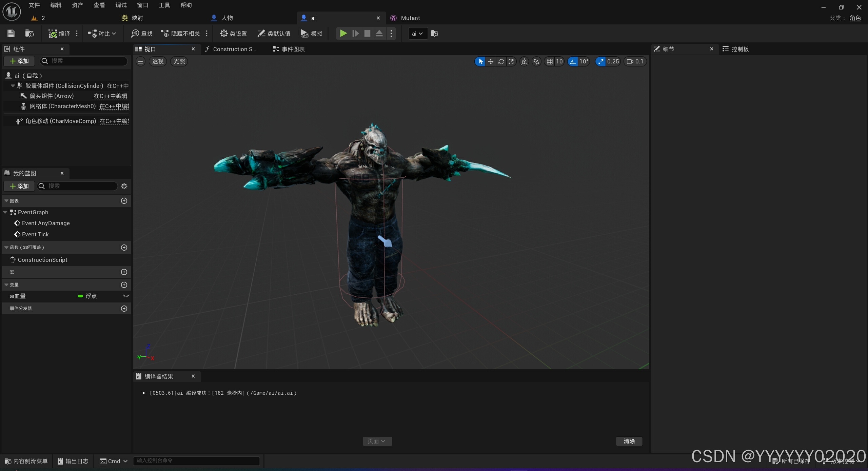
Task: Select the rotate transform tool icon
Action: [501, 61]
